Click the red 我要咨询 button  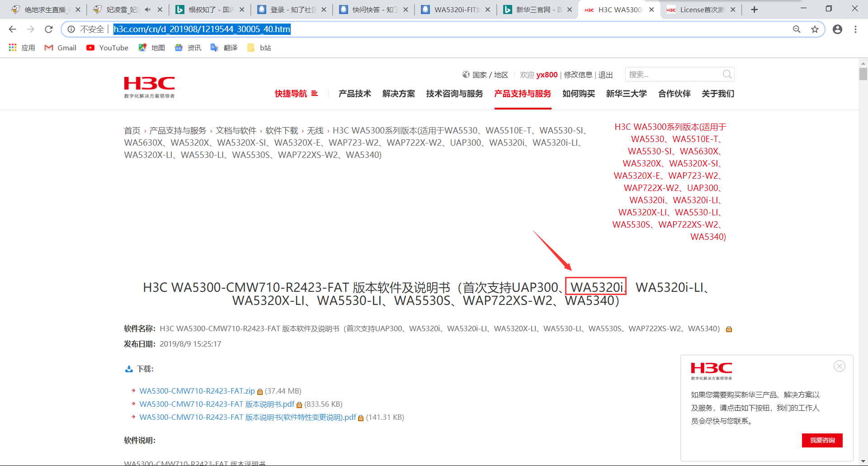pyautogui.click(x=822, y=440)
